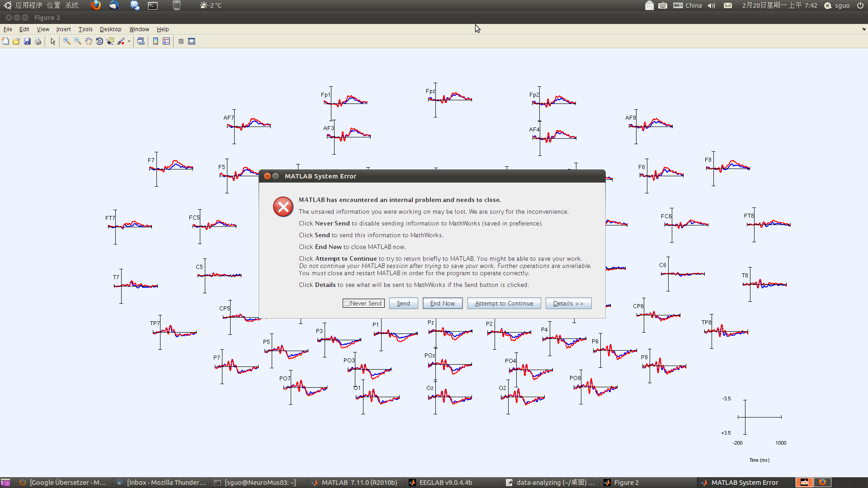868x488 pixels.
Task: Switch to Inbox - Mozilla Thunderbird taskbar window
Action: tap(162, 483)
